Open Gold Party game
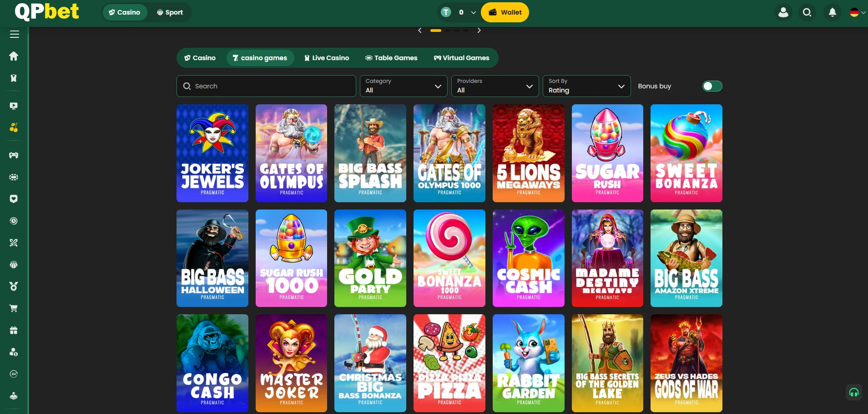The height and width of the screenshot is (414, 868). (x=370, y=258)
